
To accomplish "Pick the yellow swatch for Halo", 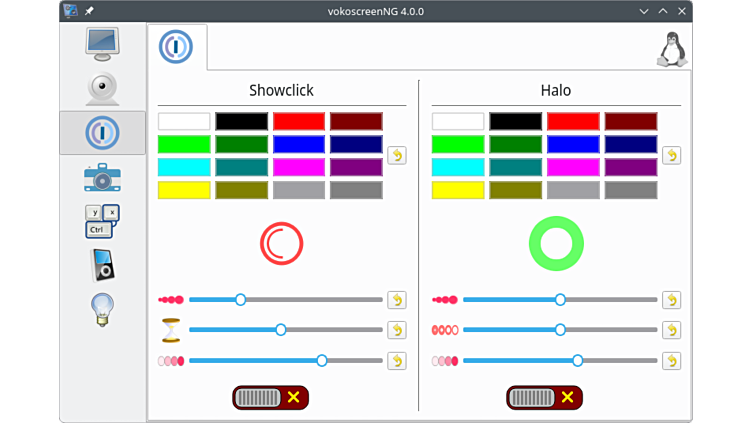I will (x=458, y=190).
